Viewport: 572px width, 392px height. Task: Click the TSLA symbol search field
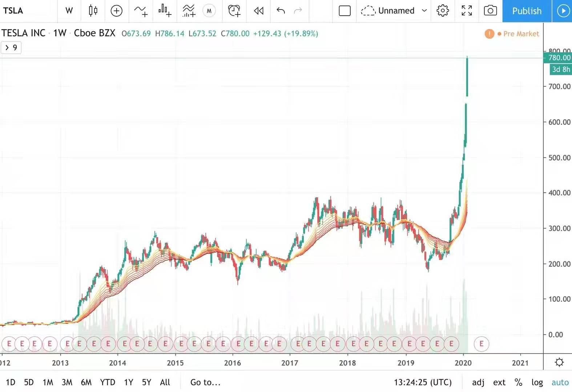click(x=28, y=11)
